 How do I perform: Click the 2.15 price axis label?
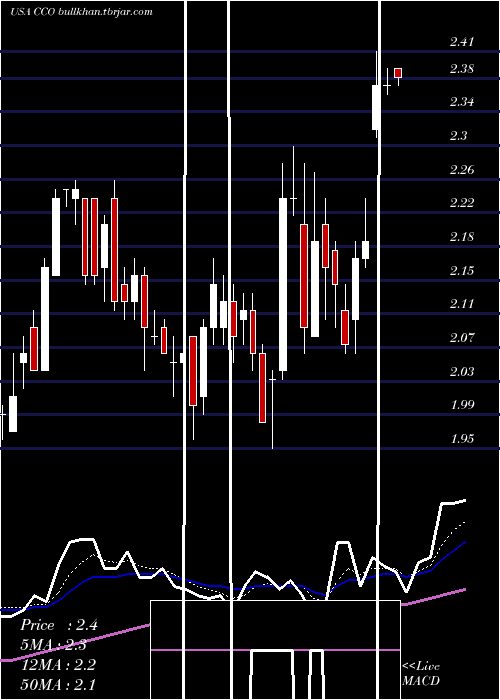click(462, 271)
